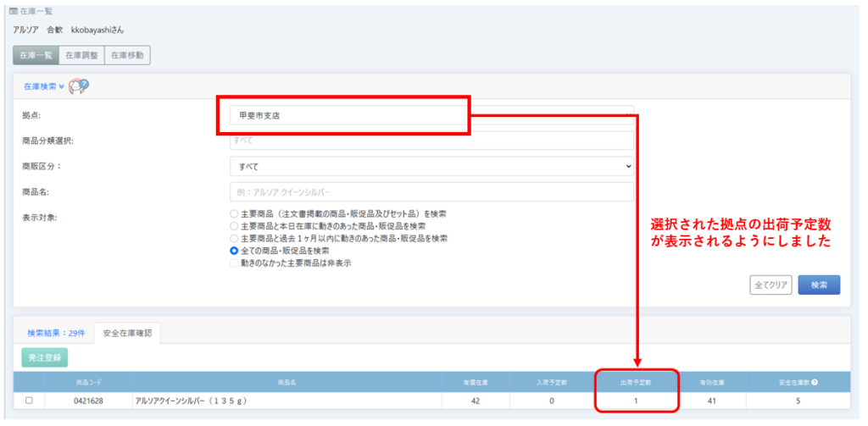Select 動きのなかった主要商品は非表示 option
This screenshot has width=868, height=426.
click(235, 263)
